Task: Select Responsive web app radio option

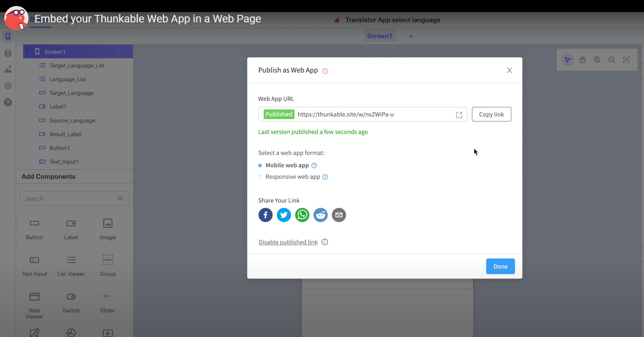Action: coord(260,177)
